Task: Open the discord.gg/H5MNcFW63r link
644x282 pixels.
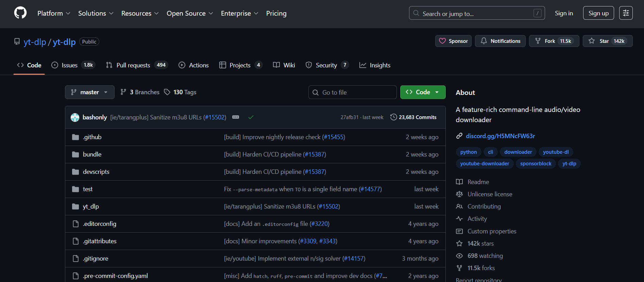Action: coord(500,136)
